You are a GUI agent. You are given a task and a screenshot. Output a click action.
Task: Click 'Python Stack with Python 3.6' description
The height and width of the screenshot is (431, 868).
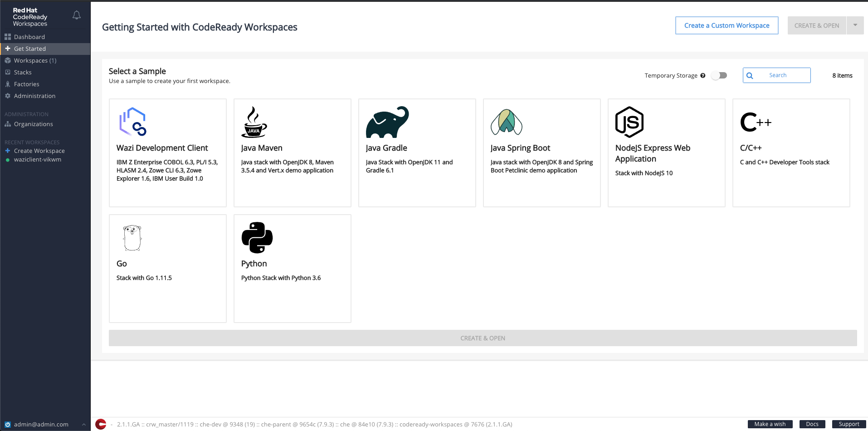pyautogui.click(x=281, y=278)
